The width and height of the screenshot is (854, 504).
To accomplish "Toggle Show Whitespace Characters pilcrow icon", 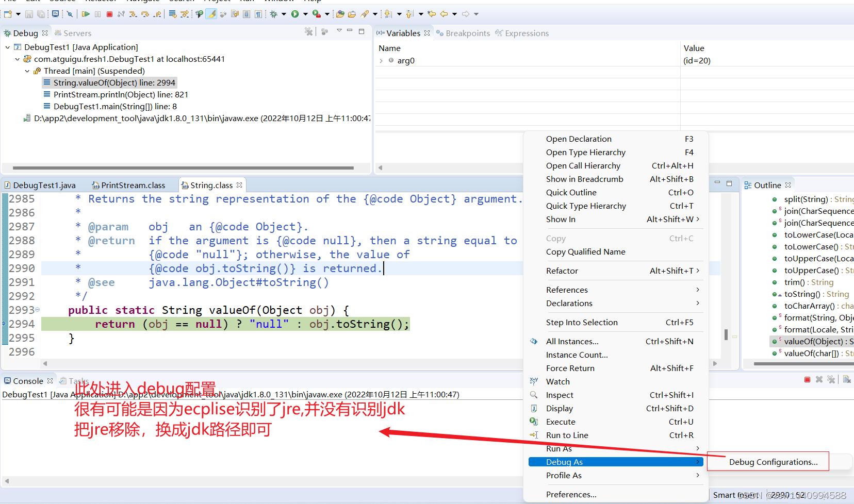I will click(x=258, y=14).
